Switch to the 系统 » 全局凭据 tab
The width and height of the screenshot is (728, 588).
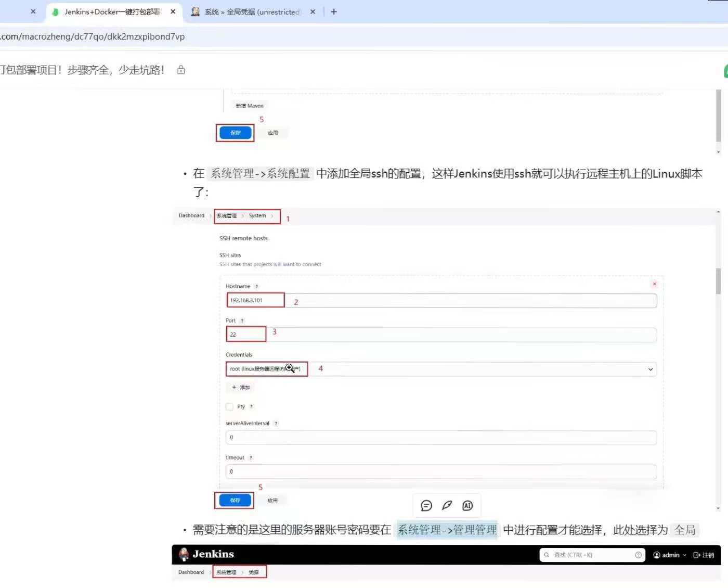coord(254,11)
